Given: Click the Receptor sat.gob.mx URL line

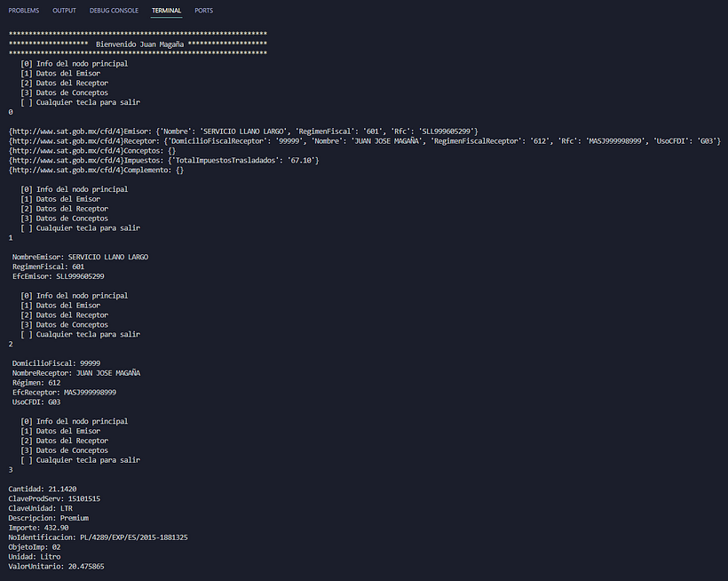Looking at the screenshot, I should pos(365,141).
